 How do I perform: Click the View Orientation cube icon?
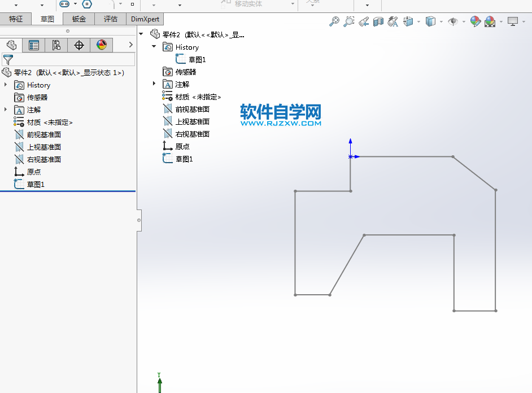click(x=407, y=21)
